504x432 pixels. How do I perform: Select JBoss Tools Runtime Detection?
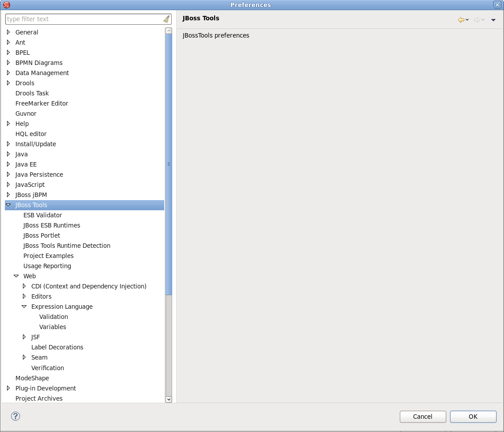tap(67, 246)
